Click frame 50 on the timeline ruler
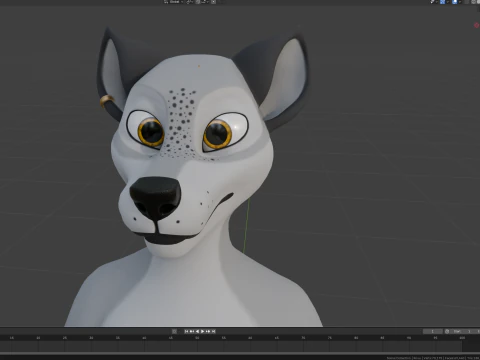Image resolution: width=480 pixels, height=360 pixels. click(197, 338)
